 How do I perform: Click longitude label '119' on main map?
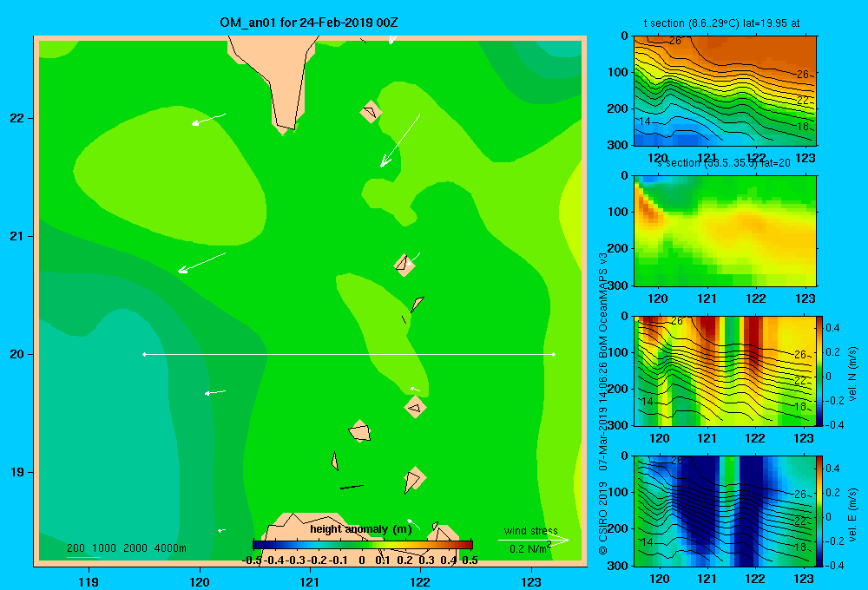(89, 581)
